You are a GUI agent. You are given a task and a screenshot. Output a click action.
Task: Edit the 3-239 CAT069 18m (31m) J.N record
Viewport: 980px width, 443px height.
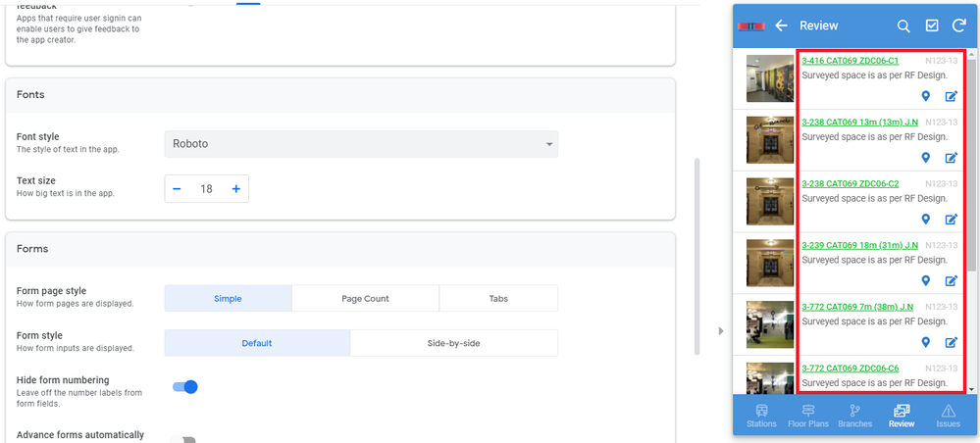pyautogui.click(x=952, y=280)
